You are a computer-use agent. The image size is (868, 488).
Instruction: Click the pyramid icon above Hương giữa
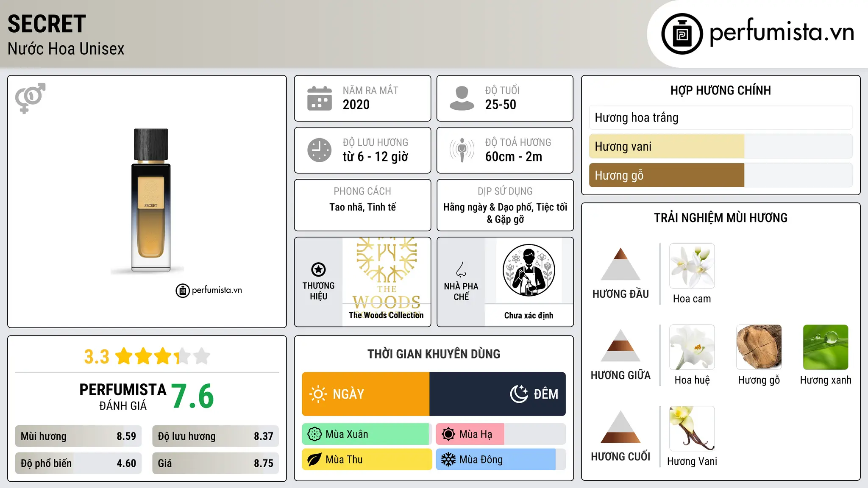[620, 345]
